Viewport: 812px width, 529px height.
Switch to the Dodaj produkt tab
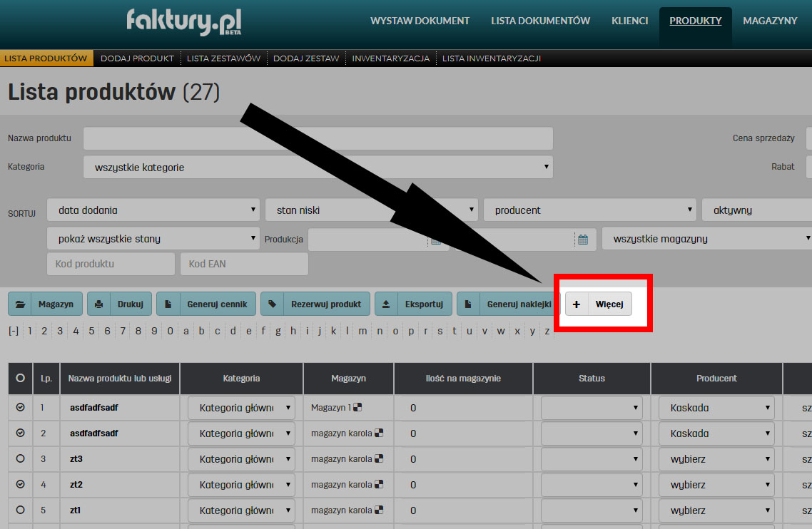pos(137,58)
